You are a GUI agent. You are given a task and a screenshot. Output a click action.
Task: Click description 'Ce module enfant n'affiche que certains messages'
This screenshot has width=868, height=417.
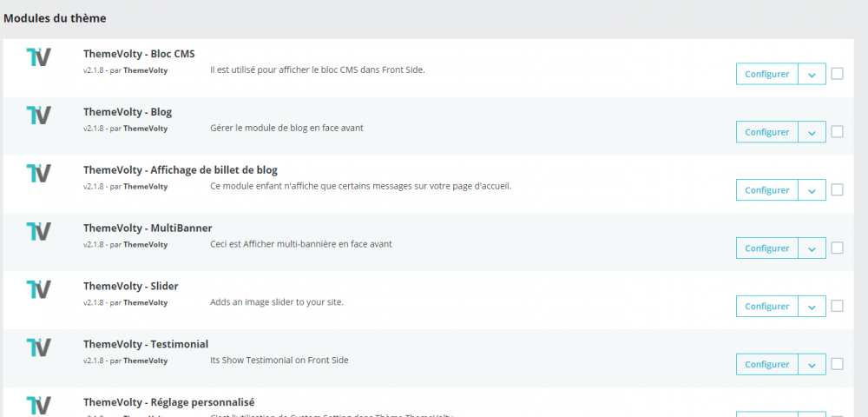361,186
